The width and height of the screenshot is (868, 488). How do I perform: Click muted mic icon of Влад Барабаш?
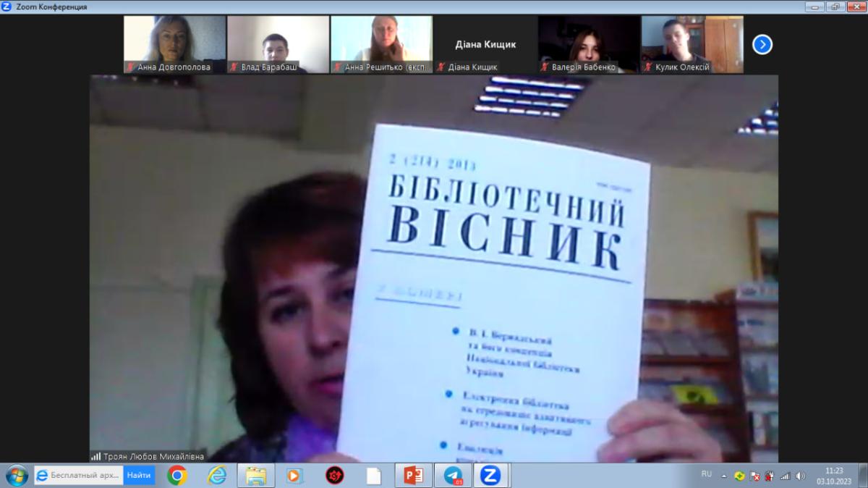234,67
